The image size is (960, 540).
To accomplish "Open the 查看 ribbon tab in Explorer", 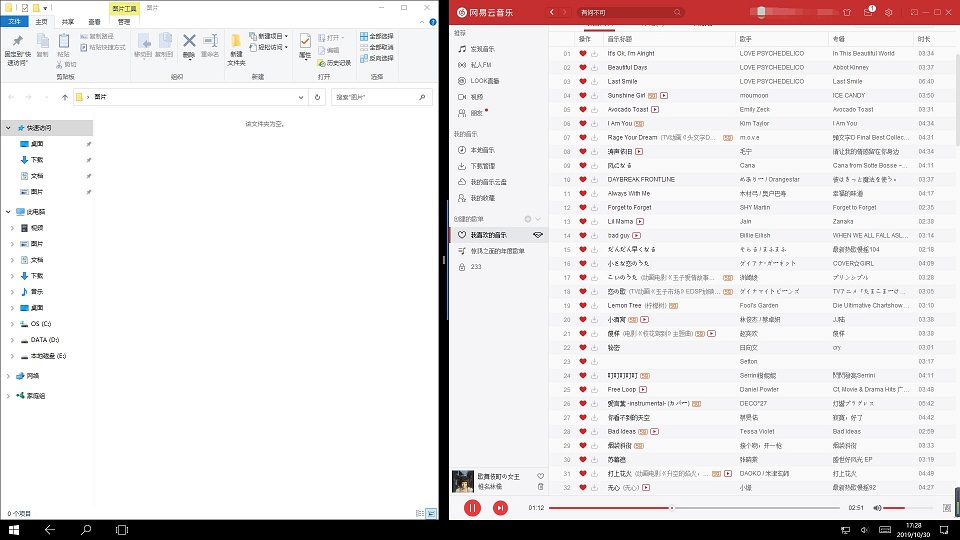I will coord(94,21).
